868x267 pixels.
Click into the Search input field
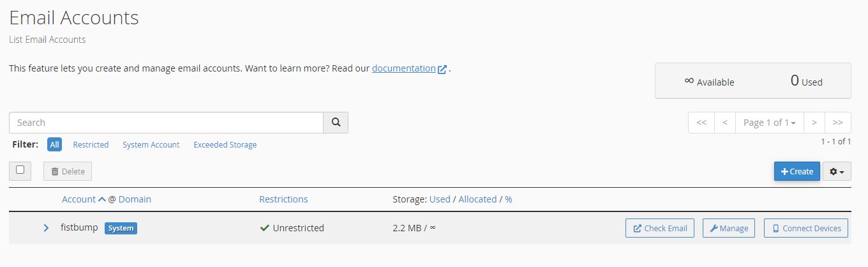click(166, 123)
